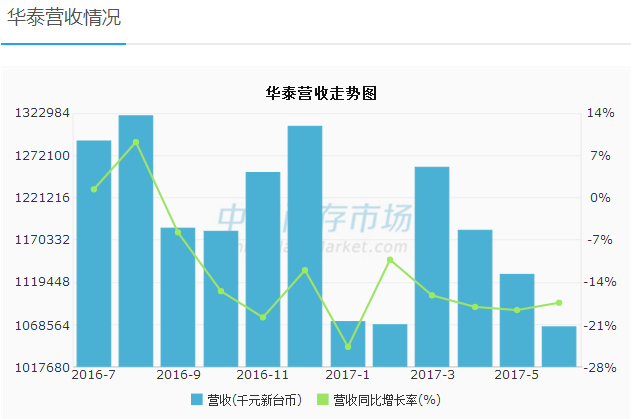The width and height of the screenshot is (631, 419).
Task: Click the 2017-3 x-axis label
Action: point(432,375)
